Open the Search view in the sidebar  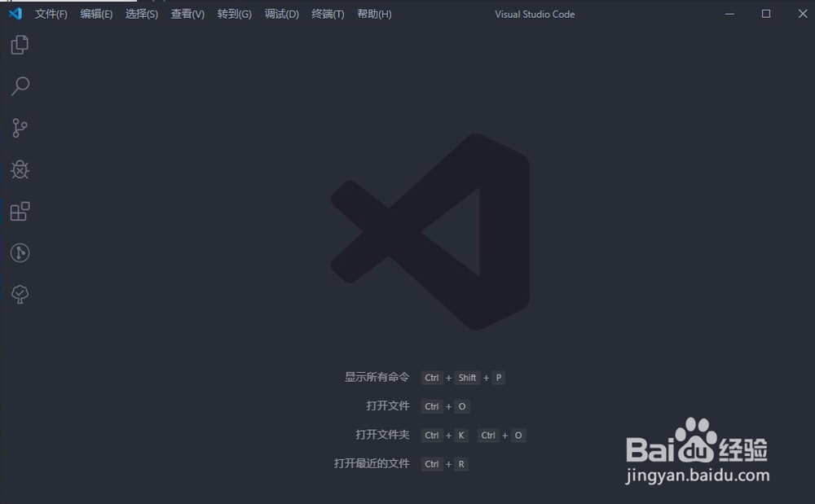(x=20, y=86)
